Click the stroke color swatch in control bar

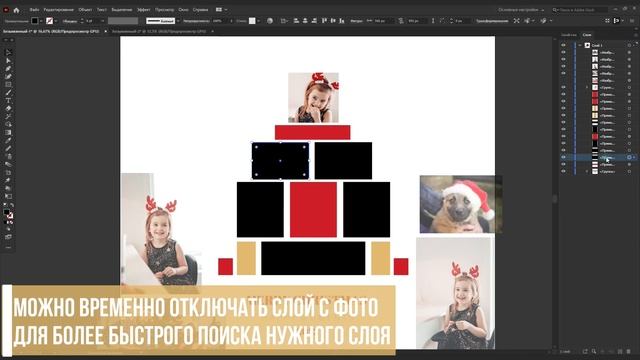[x=49, y=21]
